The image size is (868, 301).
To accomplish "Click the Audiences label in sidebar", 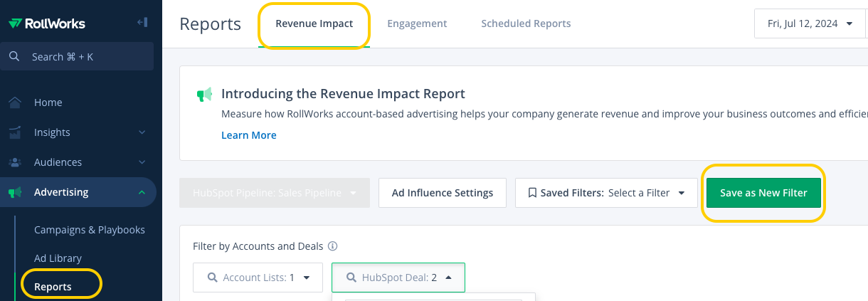I will pyautogui.click(x=58, y=162).
